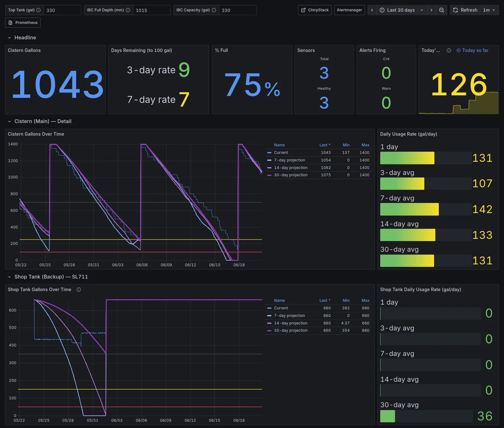Click Current color swatch in cistern legend
The width and height of the screenshot is (504, 428).
pos(269,153)
